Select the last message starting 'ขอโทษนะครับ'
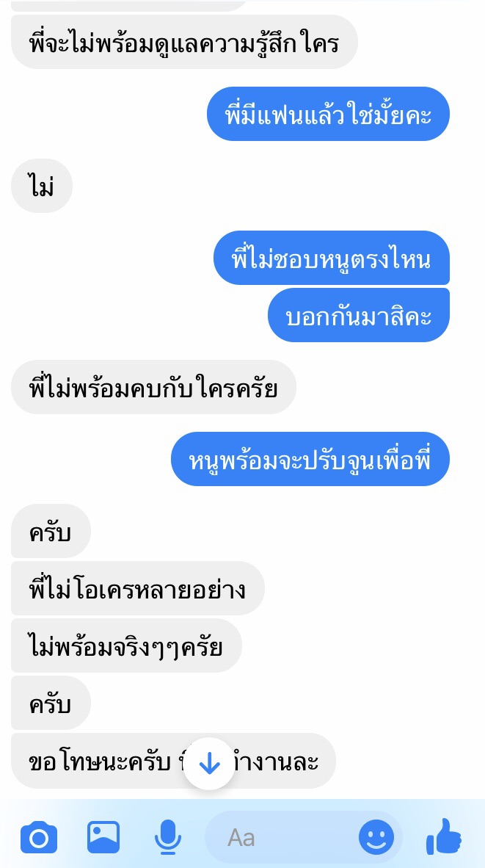The height and width of the screenshot is (868, 485). (x=173, y=761)
